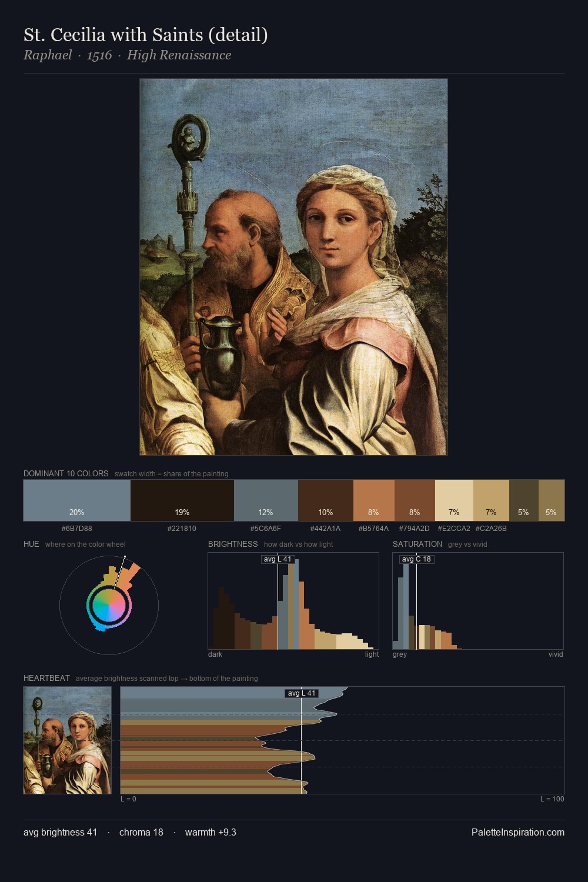Select the 12% swatch #5C6A6F

pos(266,500)
